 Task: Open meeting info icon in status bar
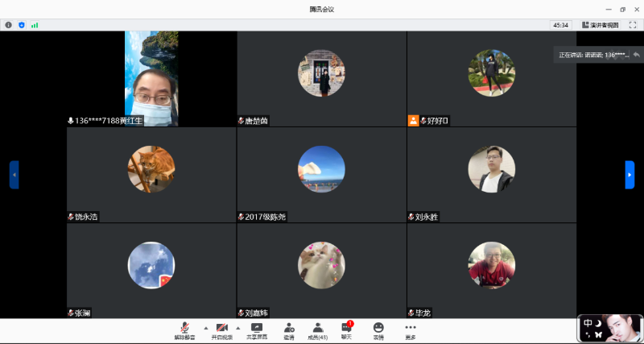(x=8, y=25)
